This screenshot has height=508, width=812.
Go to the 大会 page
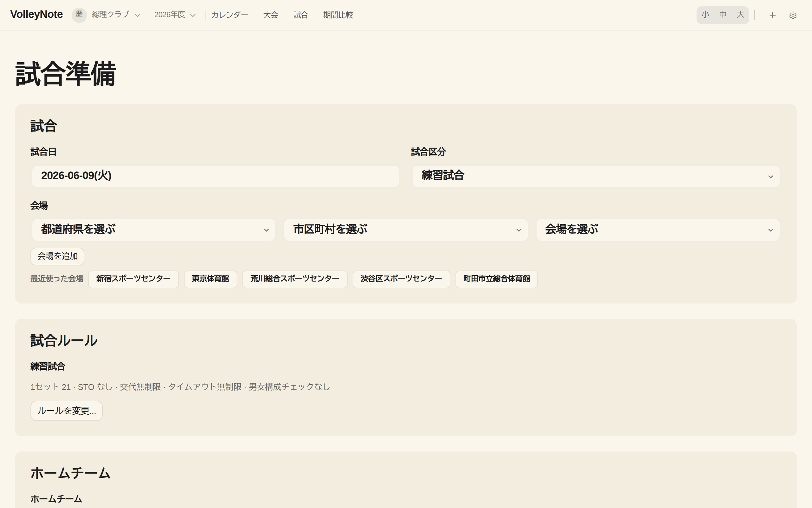pos(271,15)
